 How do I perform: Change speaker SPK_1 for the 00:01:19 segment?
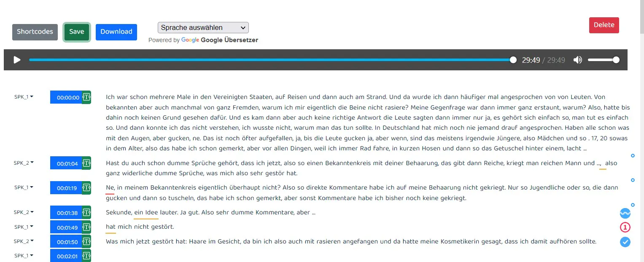point(24,187)
